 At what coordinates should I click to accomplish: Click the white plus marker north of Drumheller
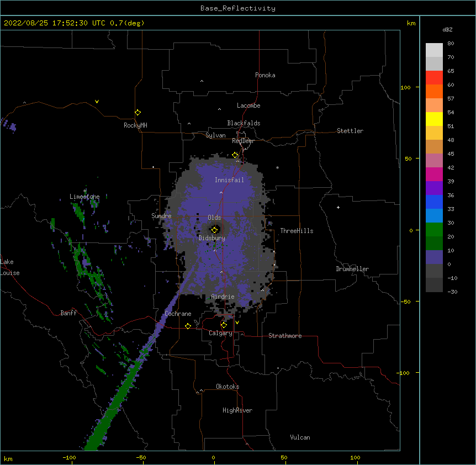[338, 207]
